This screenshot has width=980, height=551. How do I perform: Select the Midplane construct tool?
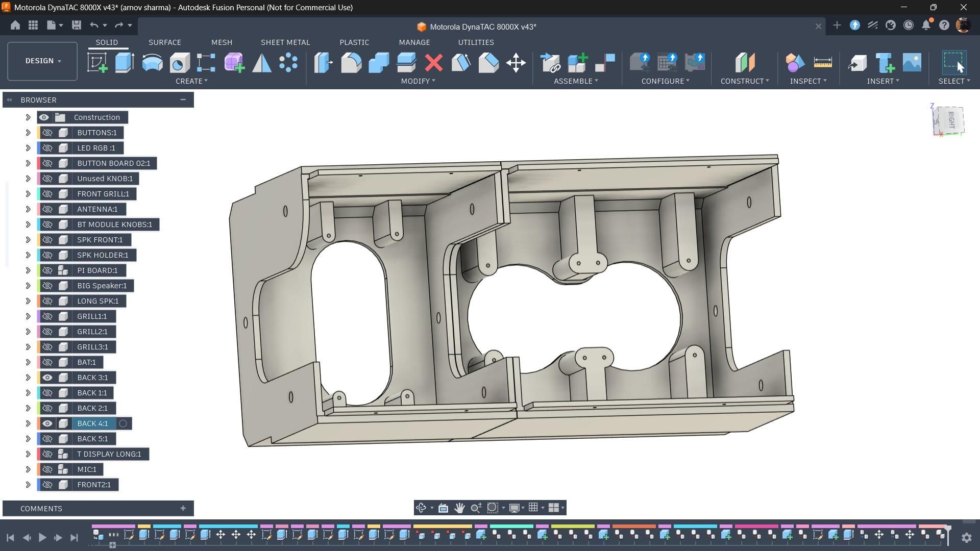click(x=745, y=63)
